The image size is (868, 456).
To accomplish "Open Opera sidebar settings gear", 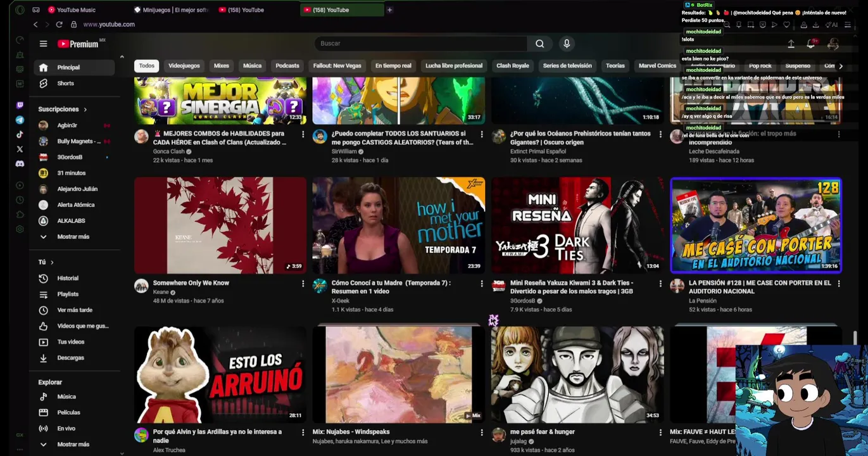I will click(20, 229).
